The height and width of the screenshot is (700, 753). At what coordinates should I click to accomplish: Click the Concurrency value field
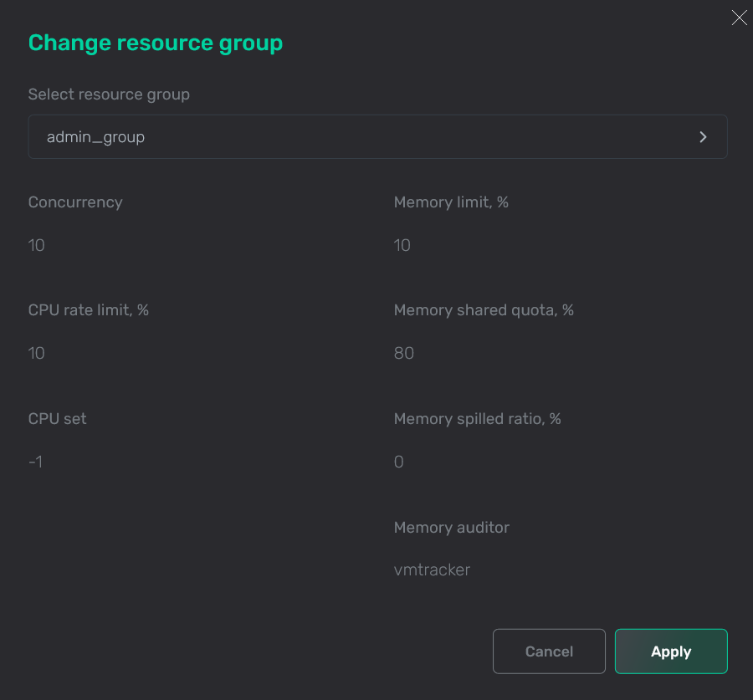point(37,245)
